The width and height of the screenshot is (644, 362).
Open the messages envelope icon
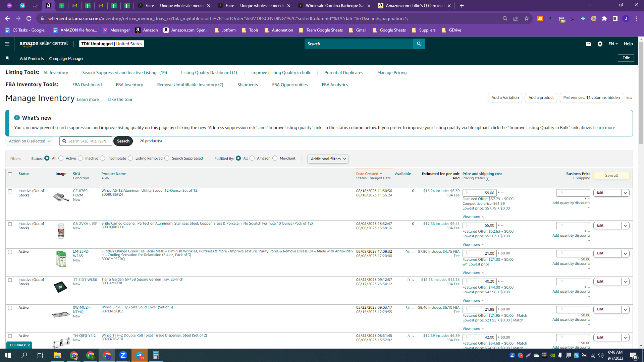coord(589,44)
